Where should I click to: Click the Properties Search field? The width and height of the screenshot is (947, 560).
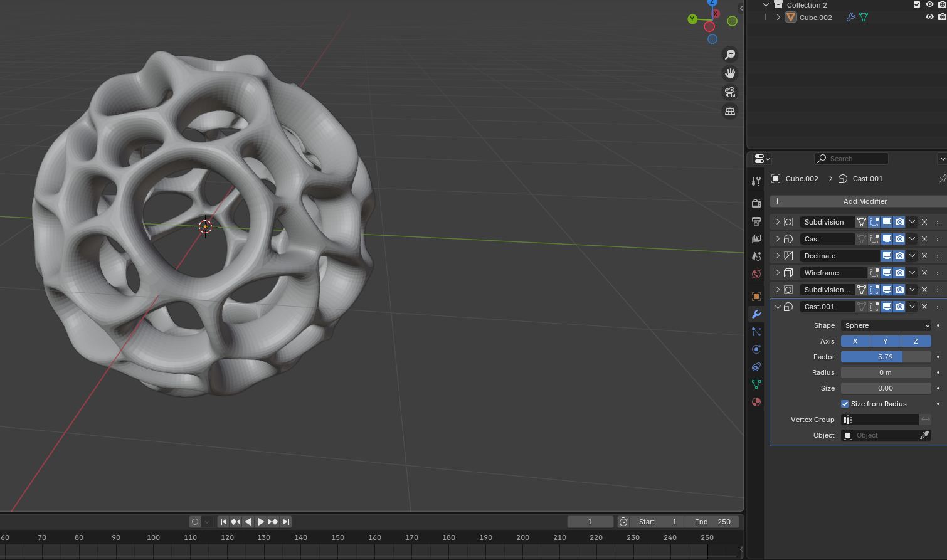click(x=851, y=159)
